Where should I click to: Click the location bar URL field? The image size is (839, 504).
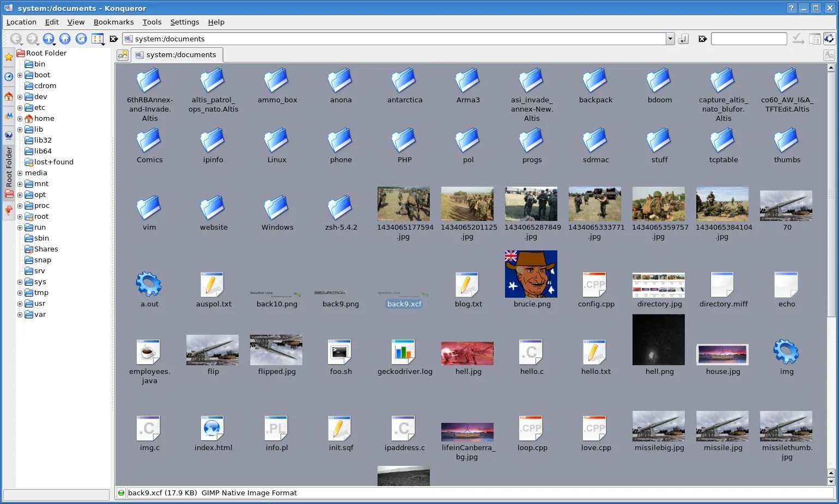click(394, 39)
